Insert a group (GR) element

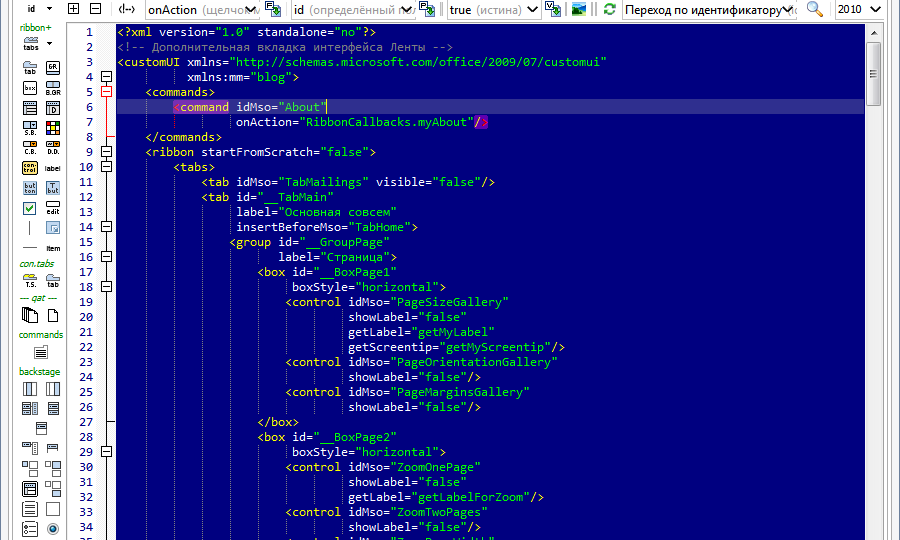point(53,68)
